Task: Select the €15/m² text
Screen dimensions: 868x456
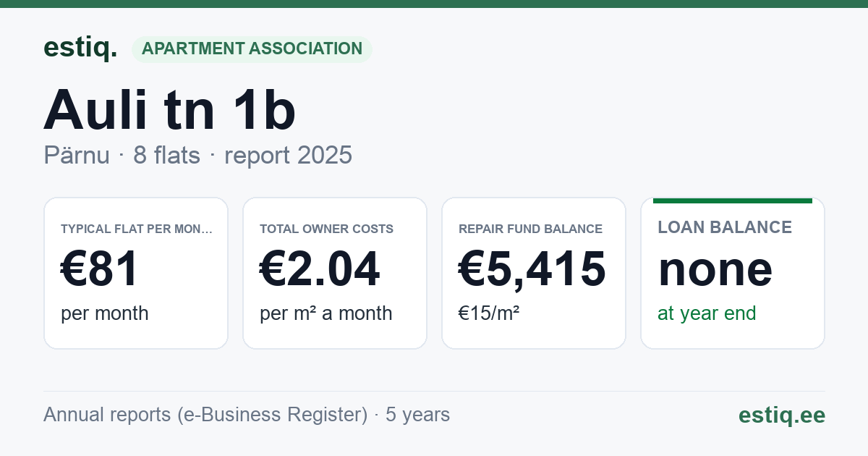Action: tap(489, 313)
